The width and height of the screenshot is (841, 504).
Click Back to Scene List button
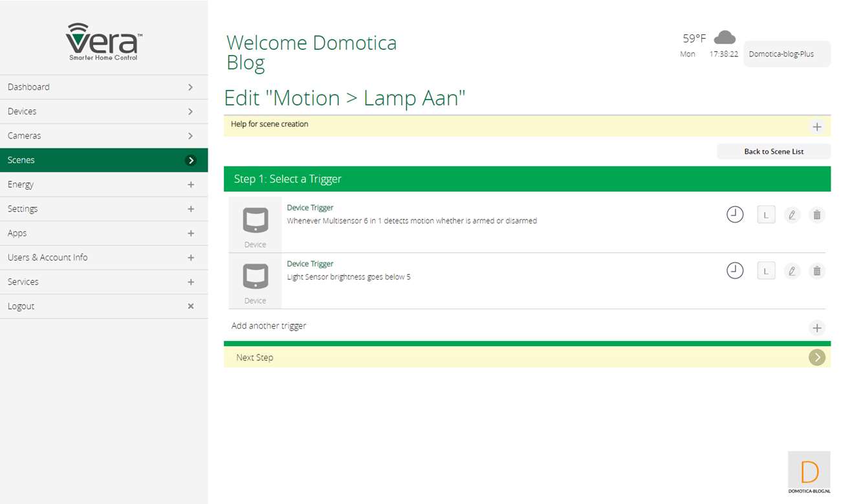[774, 151]
